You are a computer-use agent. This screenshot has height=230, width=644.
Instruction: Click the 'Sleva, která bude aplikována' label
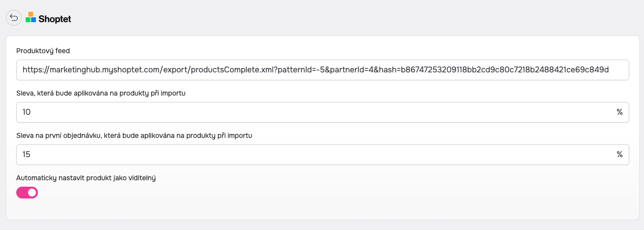point(101,93)
